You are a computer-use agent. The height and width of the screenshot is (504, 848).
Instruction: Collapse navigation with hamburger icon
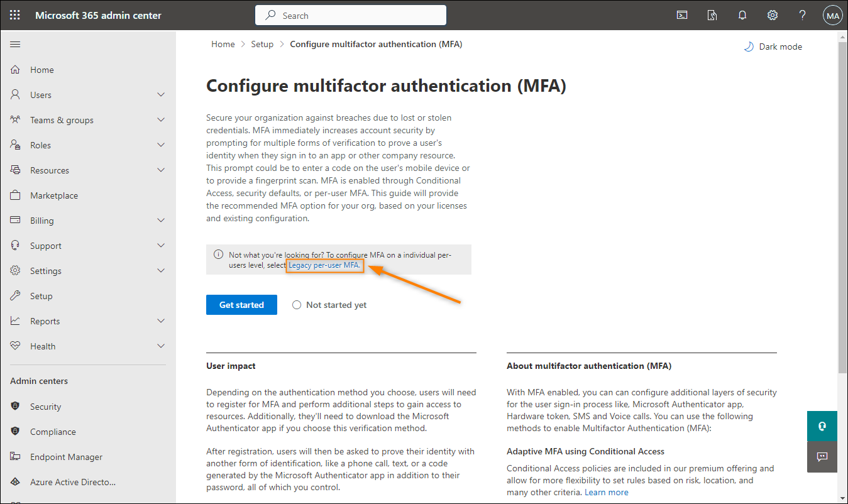tap(16, 45)
